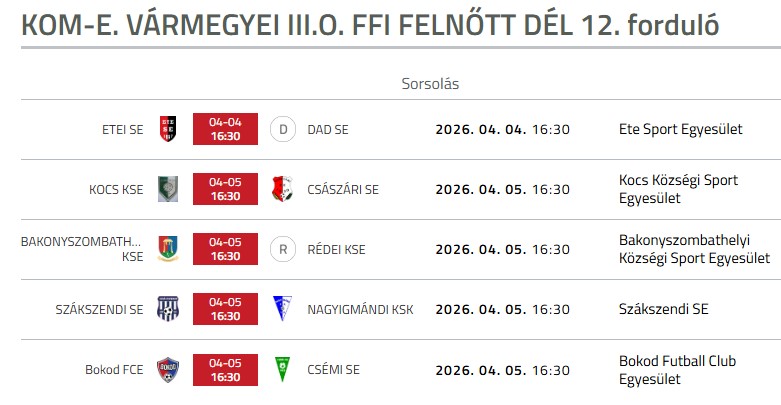Image resolution: width=781 pixels, height=405 pixels.
Task: Click the Sorsolás section heading
Action: 430,84
